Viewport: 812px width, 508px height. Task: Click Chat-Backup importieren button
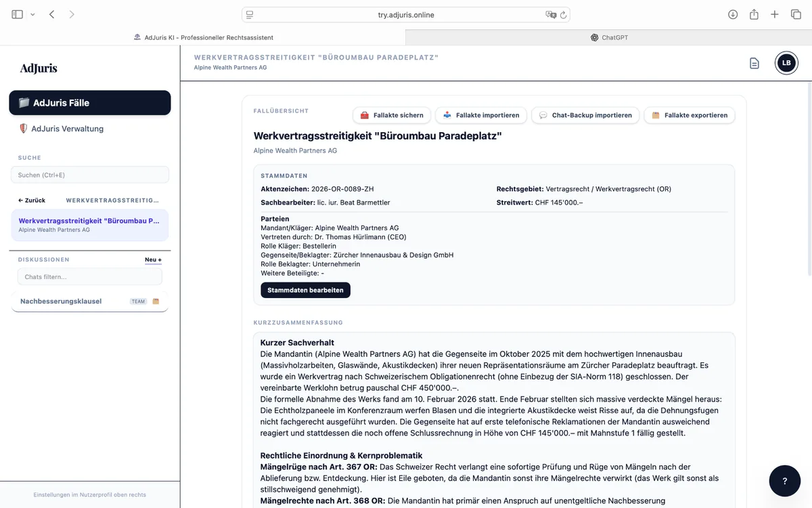click(x=585, y=115)
